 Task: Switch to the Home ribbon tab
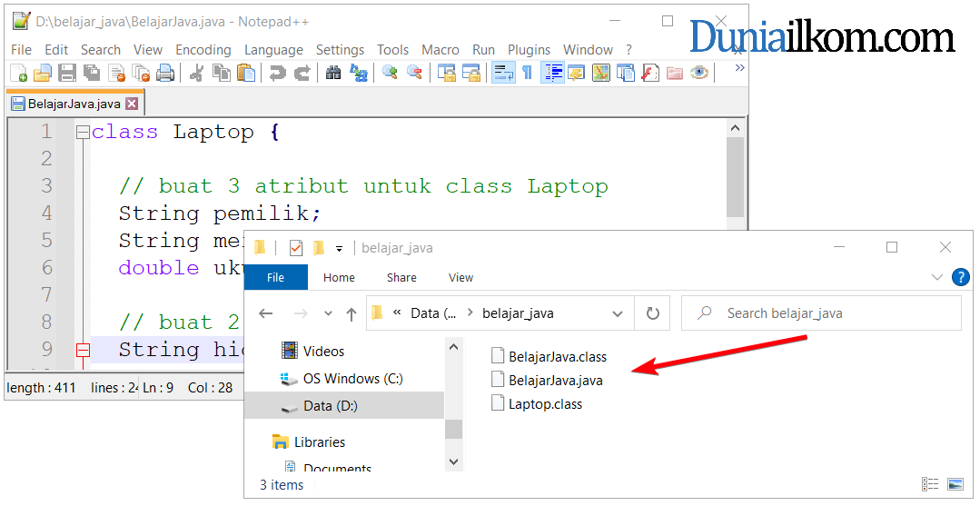click(x=339, y=278)
